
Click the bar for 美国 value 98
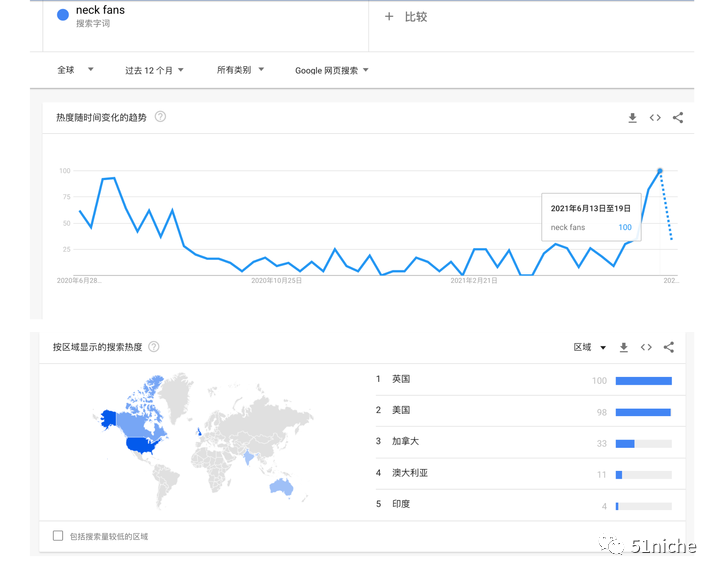coord(643,412)
